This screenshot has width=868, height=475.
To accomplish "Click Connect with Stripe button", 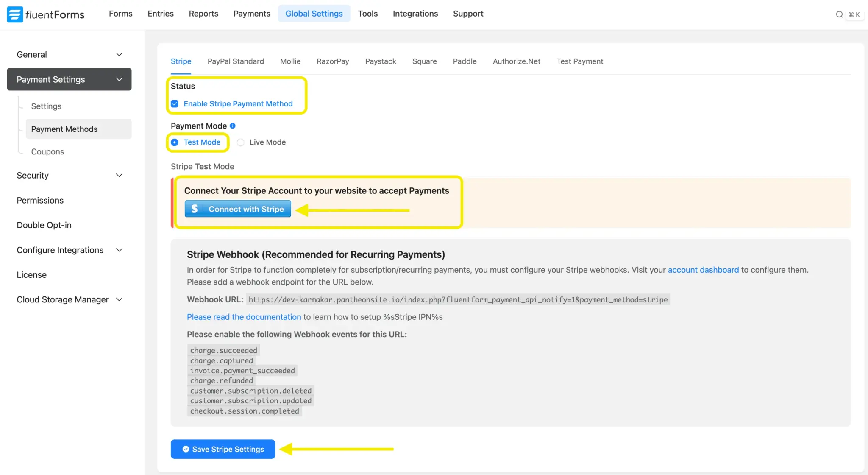I will pos(238,209).
